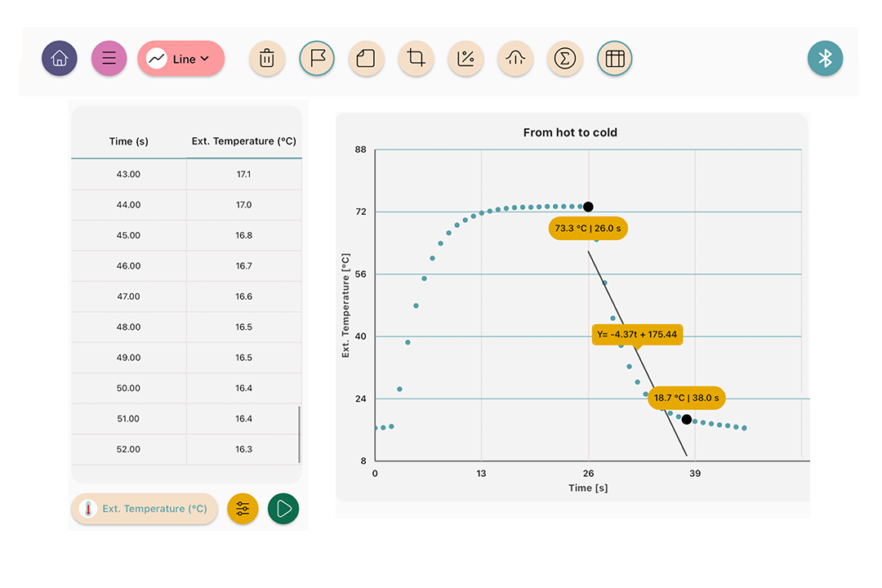Open Bluetooth sensor connection
Viewport: 882px width, 588px height.
(825, 59)
